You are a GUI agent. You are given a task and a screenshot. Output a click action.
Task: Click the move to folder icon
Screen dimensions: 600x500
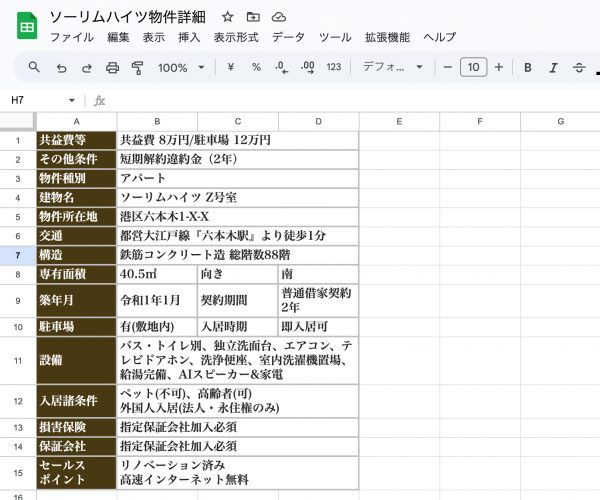(253, 17)
